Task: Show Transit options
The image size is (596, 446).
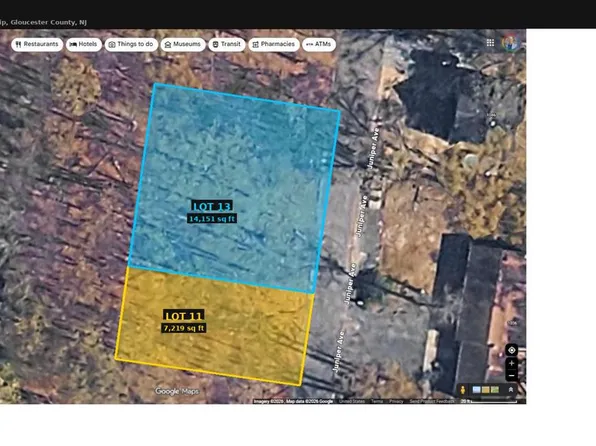Action: (227, 44)
